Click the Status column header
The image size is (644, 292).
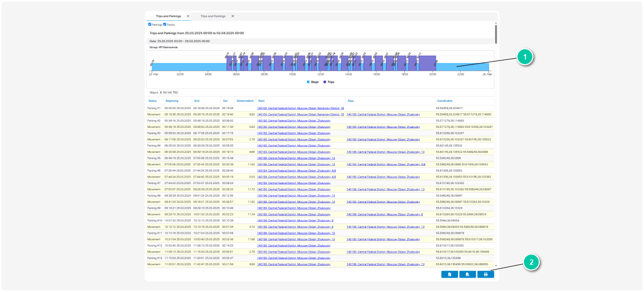(x=153, y=101)
